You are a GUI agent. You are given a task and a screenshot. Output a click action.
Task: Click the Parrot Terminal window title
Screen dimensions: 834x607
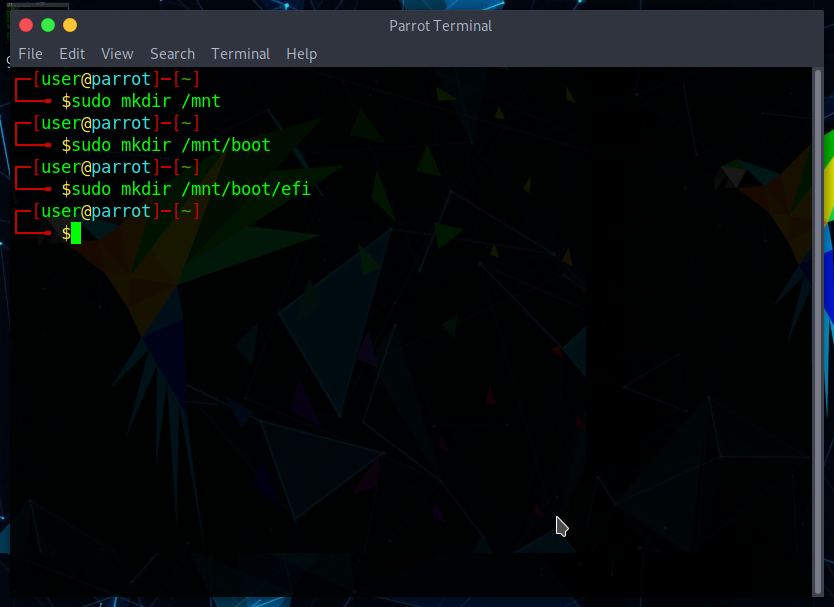440,26
